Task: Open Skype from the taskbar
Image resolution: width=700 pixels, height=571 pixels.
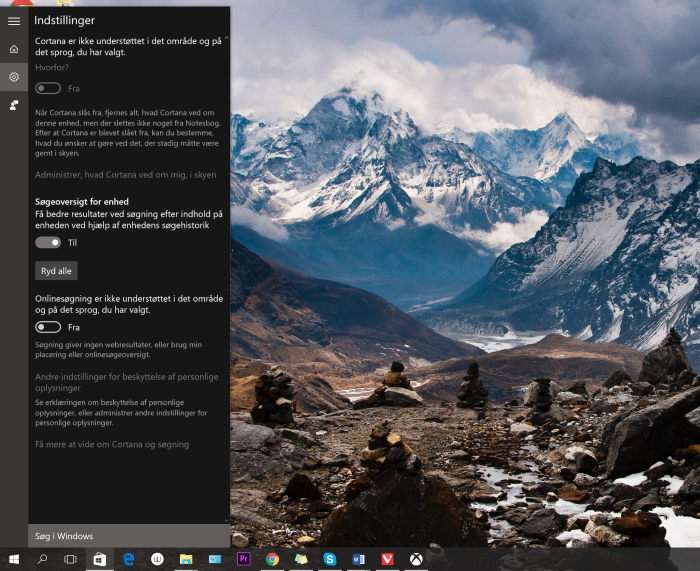Action: [329, 559]
